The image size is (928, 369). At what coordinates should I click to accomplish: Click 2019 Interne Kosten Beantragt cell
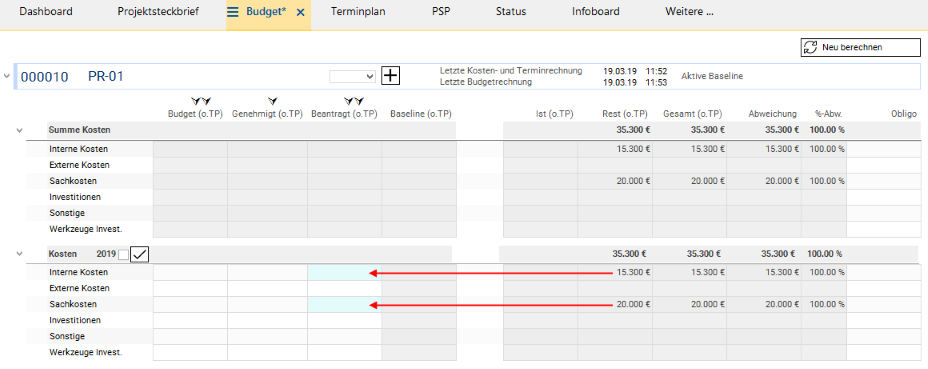[344, 272]
